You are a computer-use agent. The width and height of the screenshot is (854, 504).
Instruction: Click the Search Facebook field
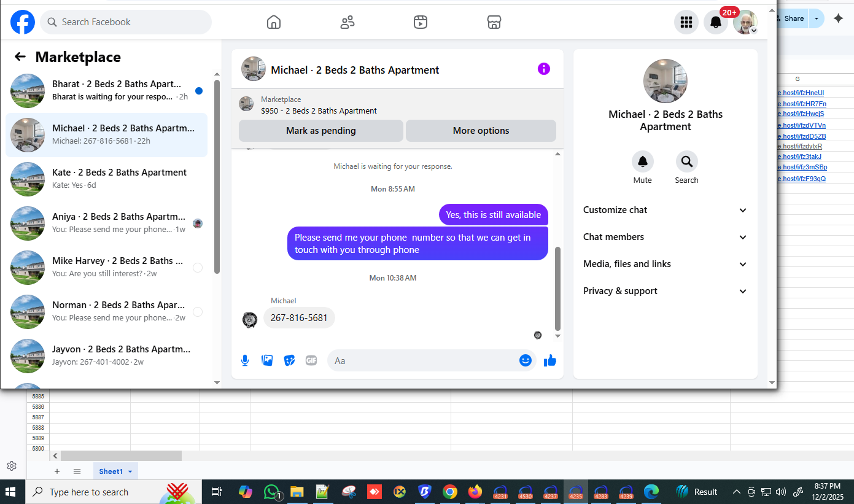[126, 22]
